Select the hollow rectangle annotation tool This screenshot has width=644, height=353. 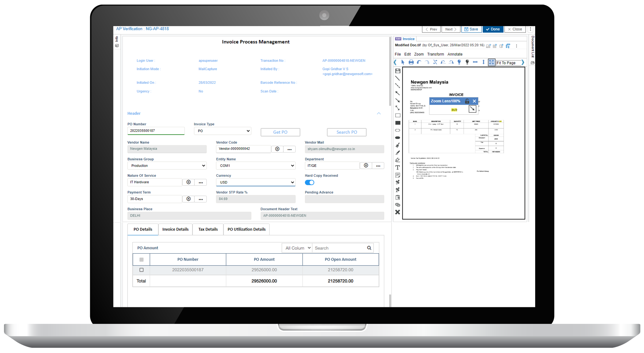click(x=398, y=115)
